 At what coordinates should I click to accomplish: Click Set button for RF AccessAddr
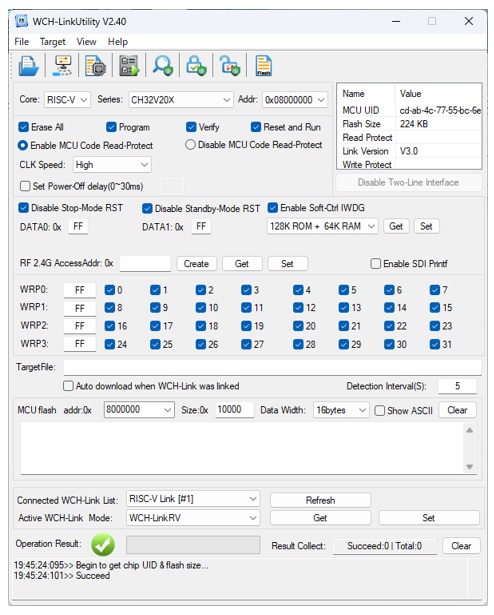[x=287, y=264]
